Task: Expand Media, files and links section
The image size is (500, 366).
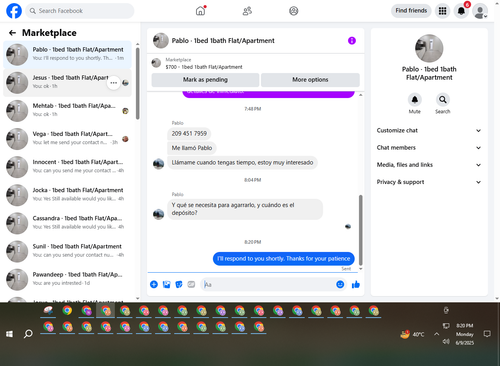Action: point(429,165)
